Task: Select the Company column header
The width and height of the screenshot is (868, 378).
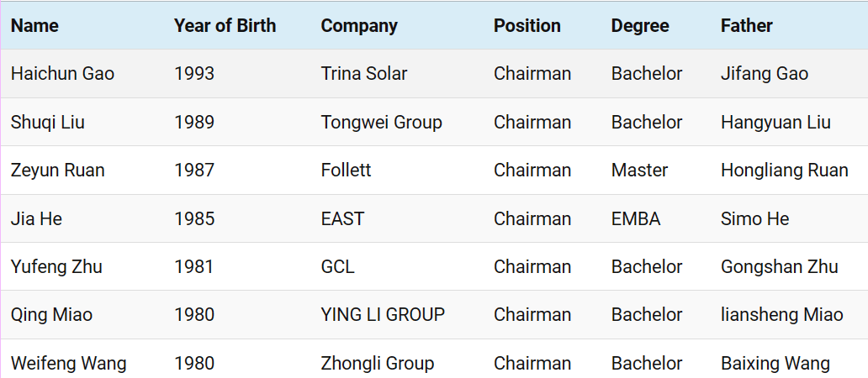Action: tap(359, 26)
